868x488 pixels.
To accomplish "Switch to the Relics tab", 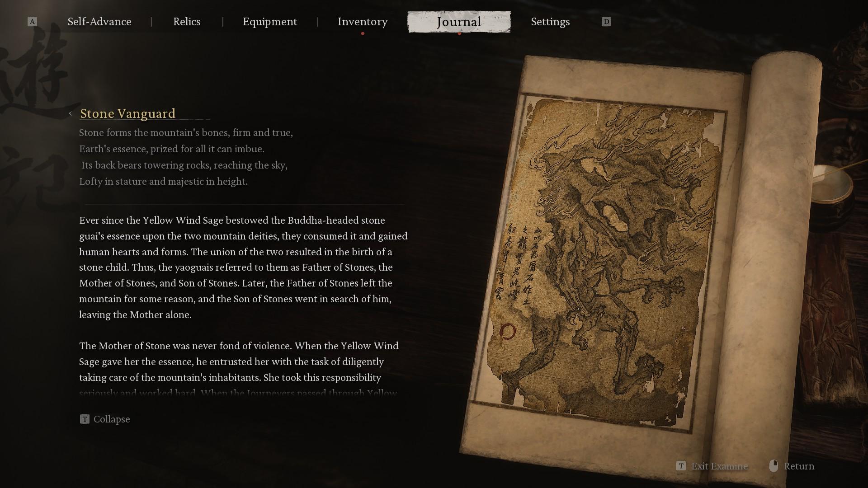I will [x=187, y=22].
